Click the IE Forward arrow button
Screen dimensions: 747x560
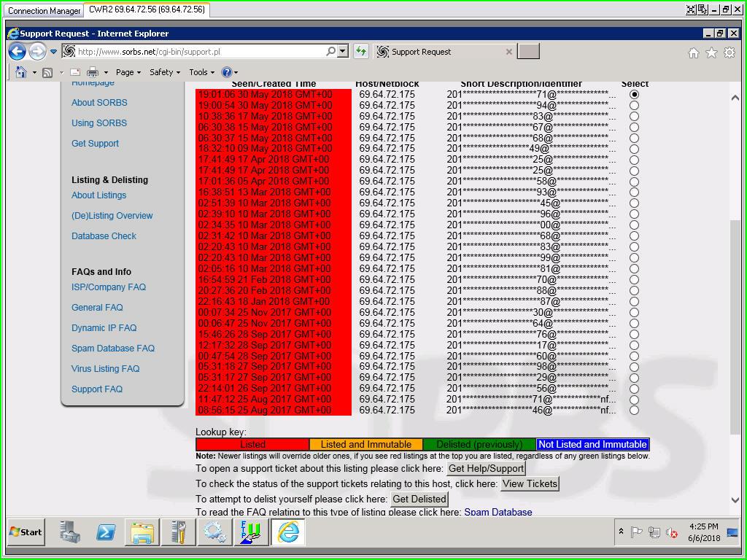(x=38, y=52)
